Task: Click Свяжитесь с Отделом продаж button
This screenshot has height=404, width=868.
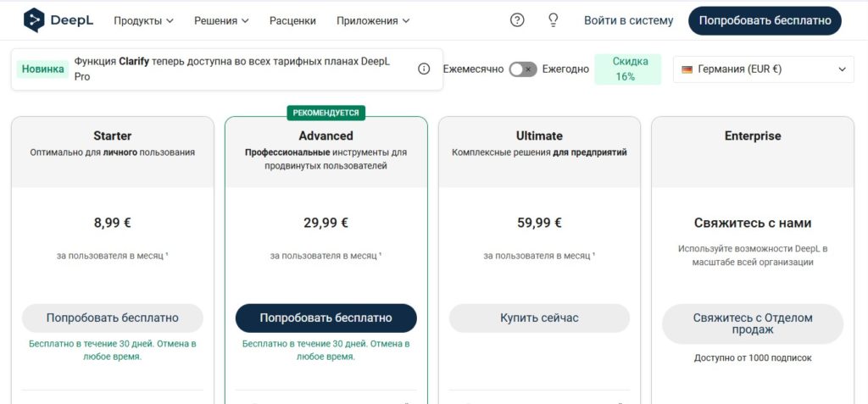Action: (753, 324)
